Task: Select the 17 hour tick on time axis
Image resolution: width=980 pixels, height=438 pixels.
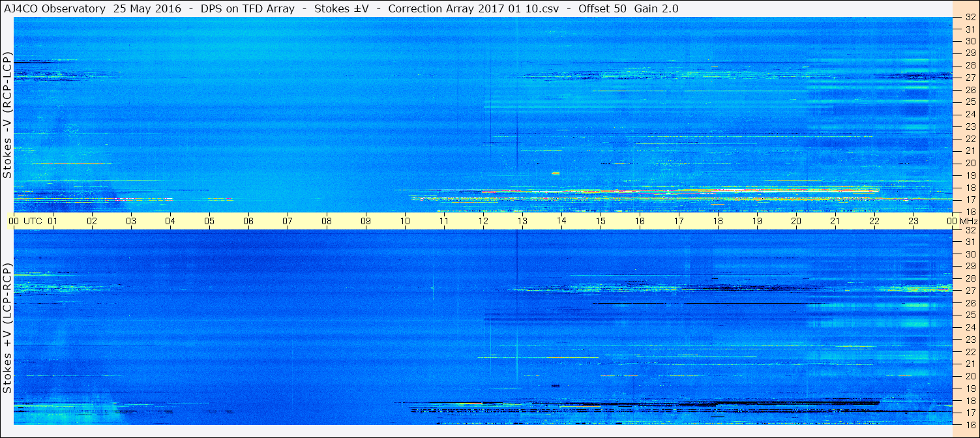Action: pyautogui.click(x=679, y=221)
